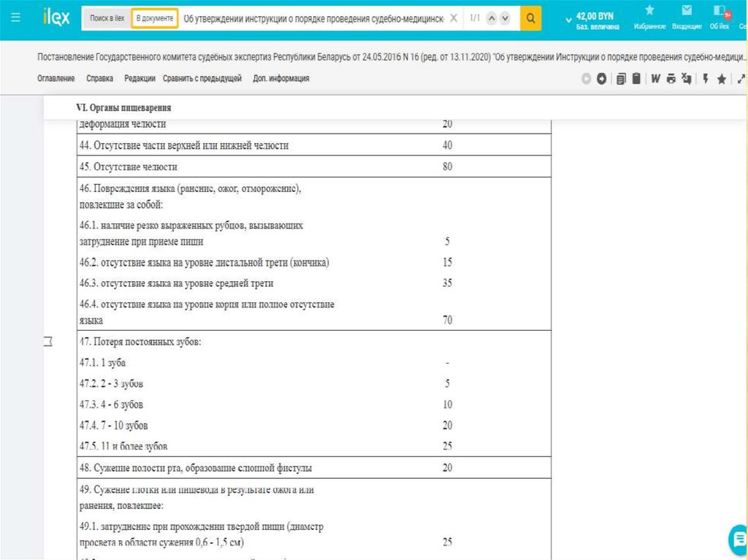
Task: Export the document to Word (W icon)
Action: [x=655, y=79]
